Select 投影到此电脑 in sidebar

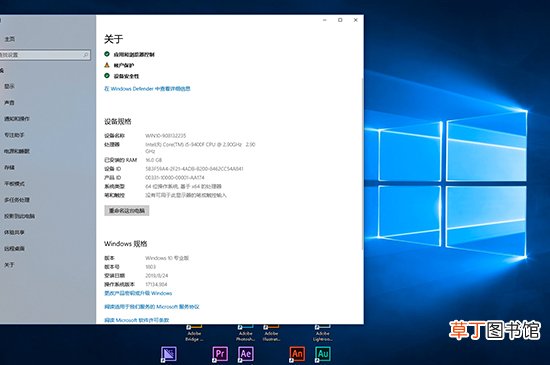click(x=19, y=216)
